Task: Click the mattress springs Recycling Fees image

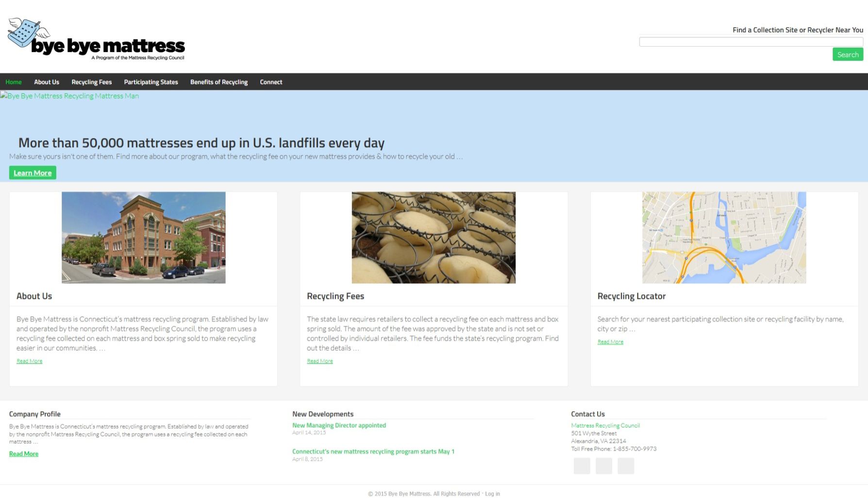Action: coord(434,238)
